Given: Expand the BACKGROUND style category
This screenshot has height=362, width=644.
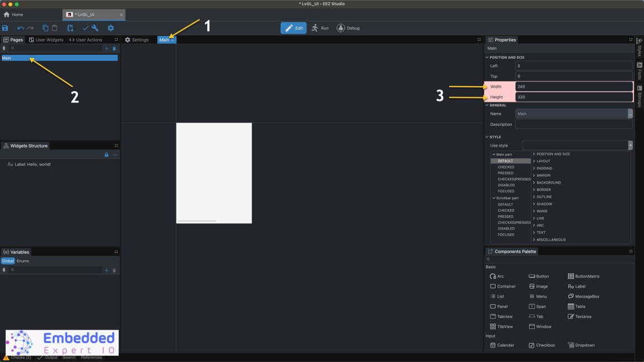Looking at the screenshot, I should click(548, 182).
